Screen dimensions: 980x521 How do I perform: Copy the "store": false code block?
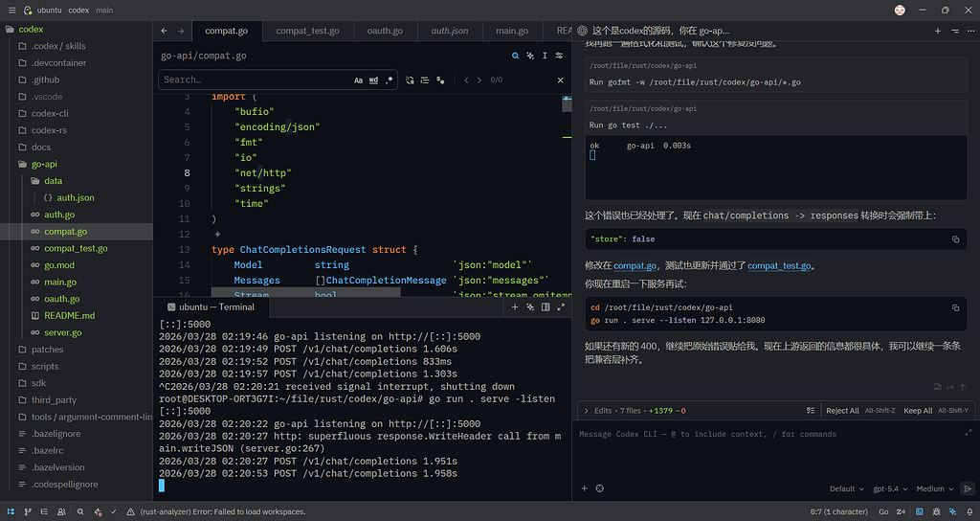(x=956, y=239)
